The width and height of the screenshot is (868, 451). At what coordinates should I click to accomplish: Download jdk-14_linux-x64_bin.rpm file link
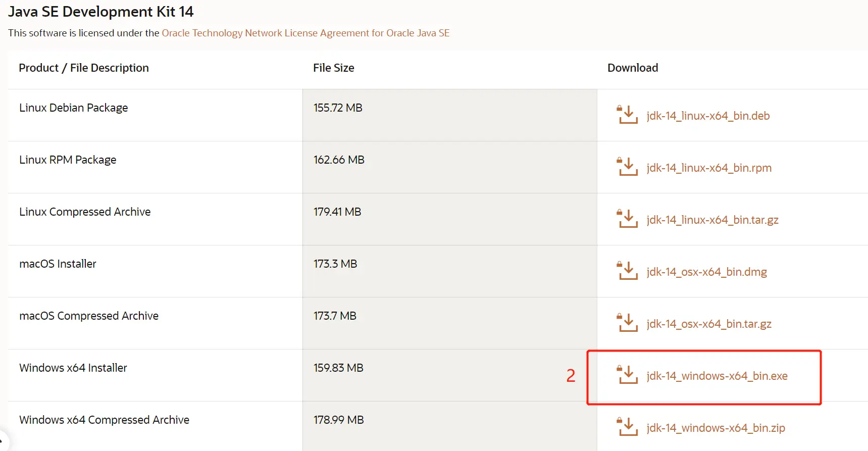pyautogui.click(x=709, y=168)
